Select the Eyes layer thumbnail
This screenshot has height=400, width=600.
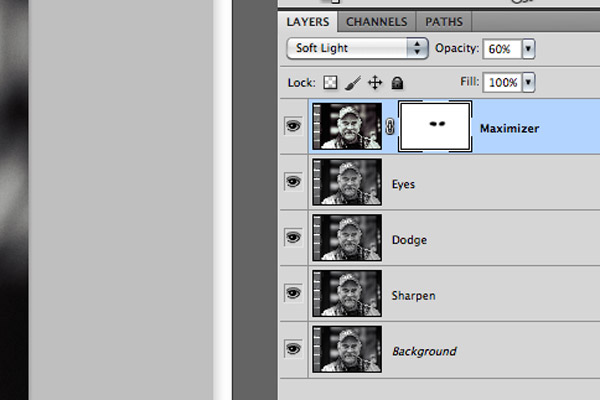(347, 182)
